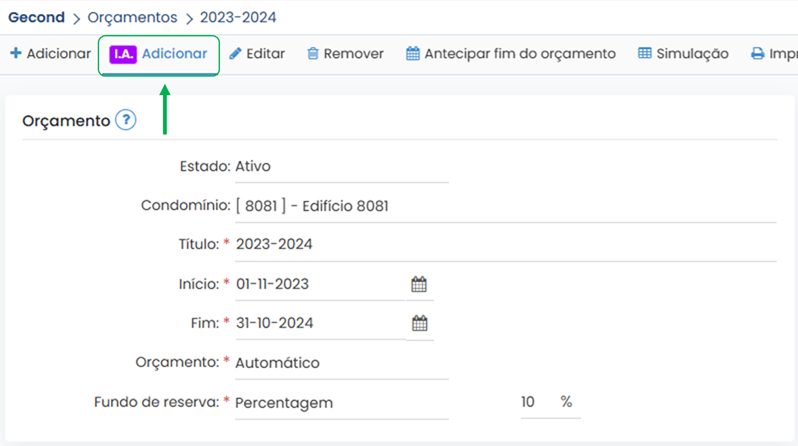The width and height of the screenshot is (798, 446).
Task: Expand the Fundo de reserva Percentagem selector
Action: 340,403
